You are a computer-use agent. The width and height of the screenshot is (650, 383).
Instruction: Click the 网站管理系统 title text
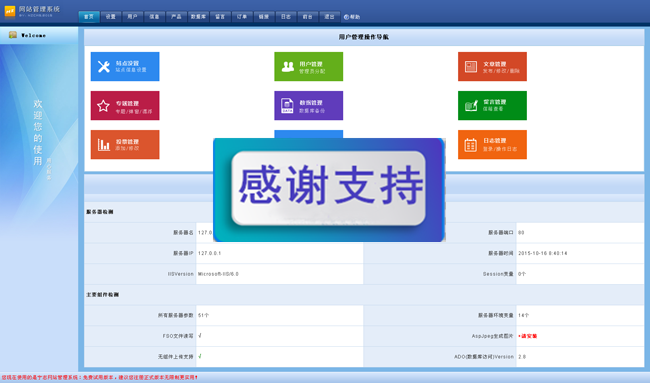tap(39, 9)
